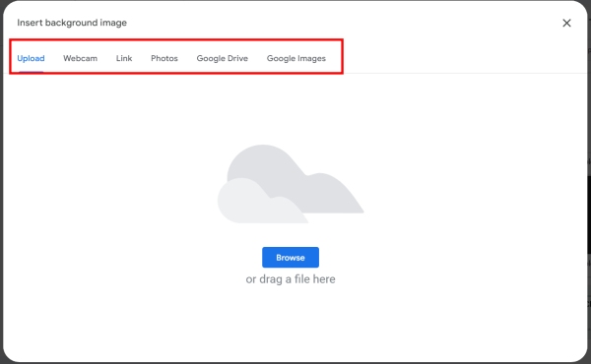The image size is (591, 364).
Task: Open the Link tab
Action: click(x=124, y=58)
